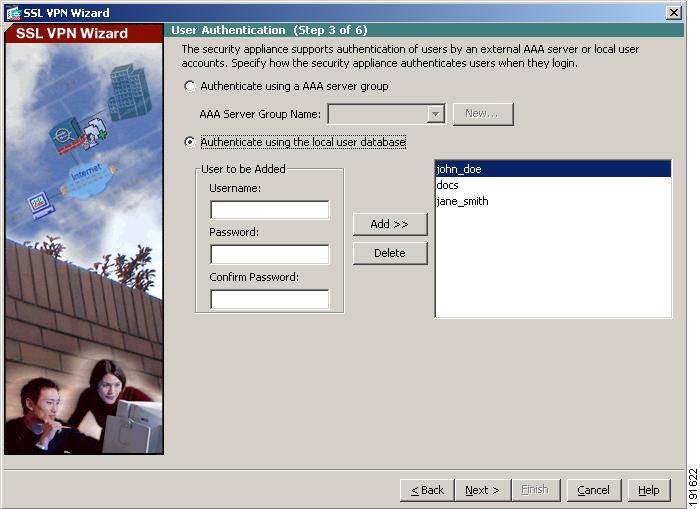
Task: Select jane_smith in the user list
Action: [553, 201]
